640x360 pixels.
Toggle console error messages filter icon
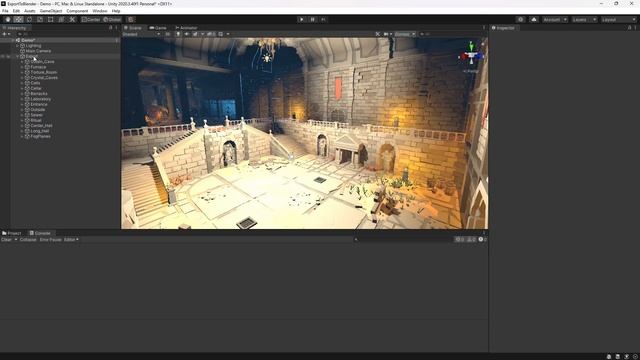482,240
